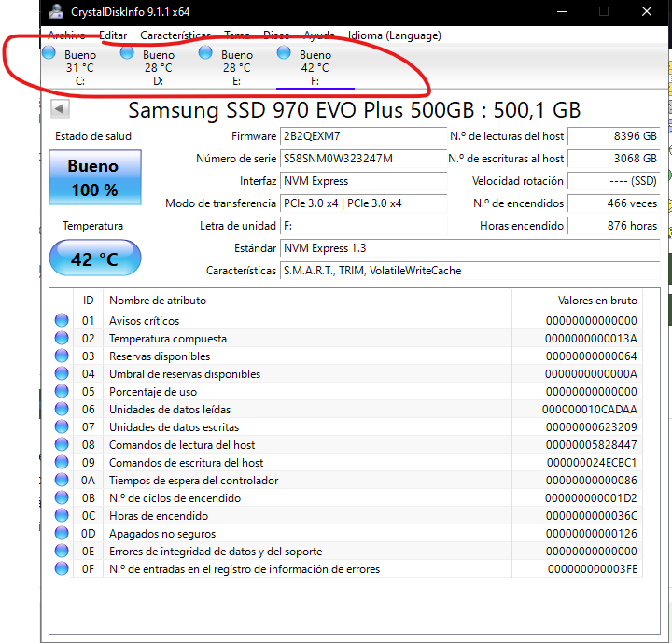The height and width of the screenshot is (643, 672).
Task: Click the Letra de unidad field F:
Action: 363,226
